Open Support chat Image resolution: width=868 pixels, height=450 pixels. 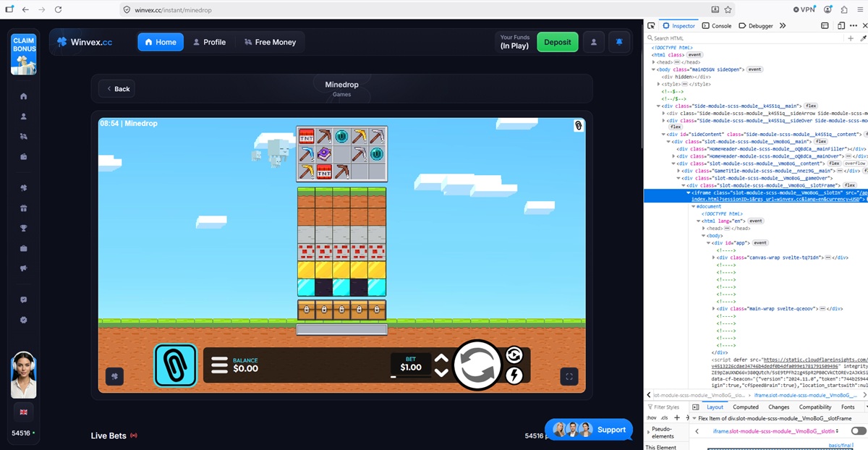tap(589, 429)
